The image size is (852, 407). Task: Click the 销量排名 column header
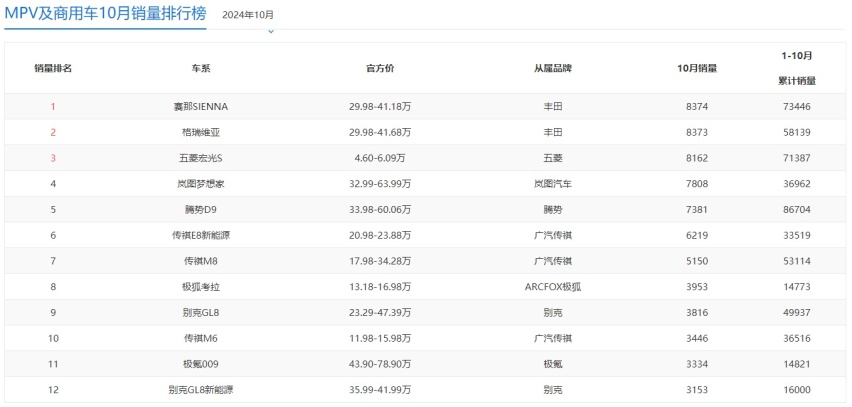point(53,69)
